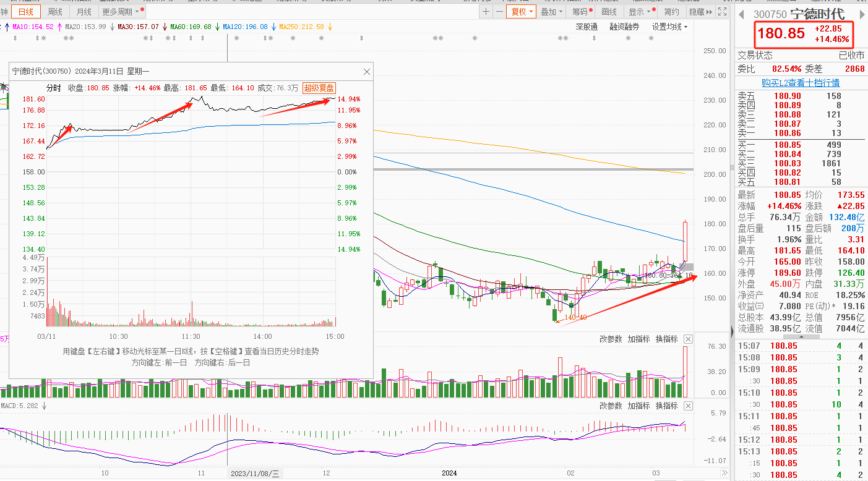The image size is (868, 481).
Task: Open the 显示 display dropdown
Action: tap(640, 12)
